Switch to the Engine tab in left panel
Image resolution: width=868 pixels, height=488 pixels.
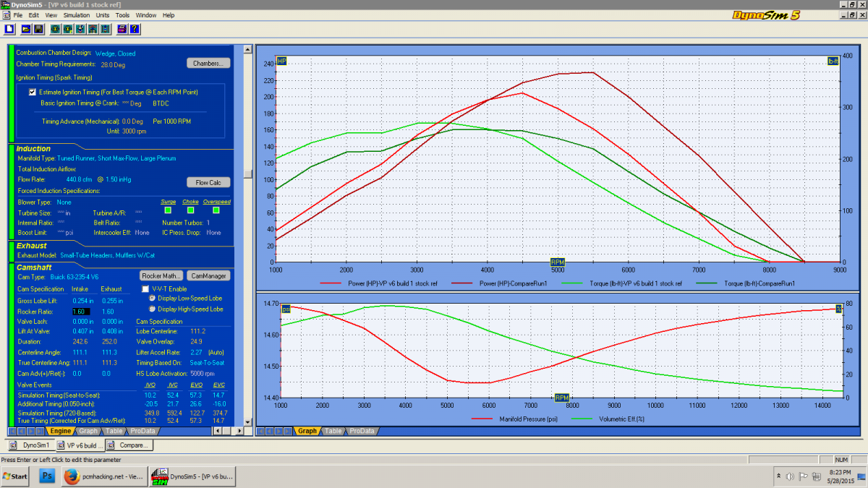(x=60, y=431)
